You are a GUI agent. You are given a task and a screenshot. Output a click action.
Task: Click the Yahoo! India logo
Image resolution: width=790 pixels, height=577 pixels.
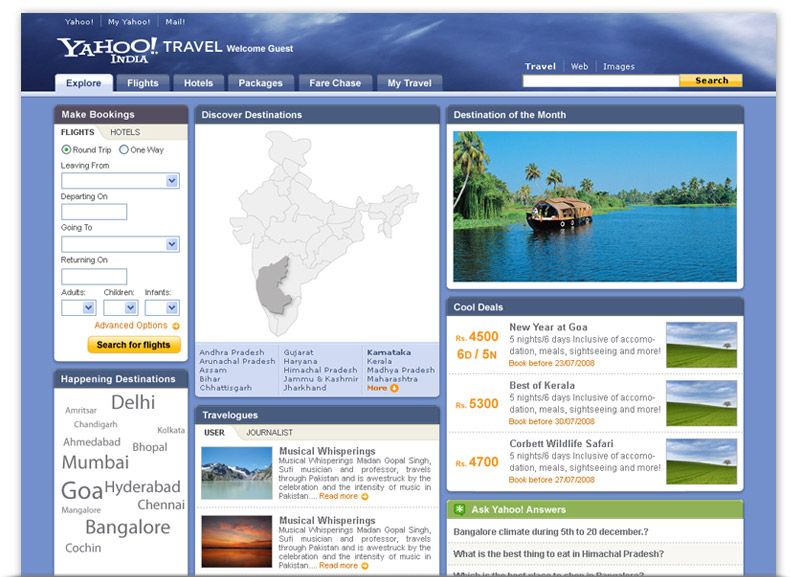tap(107, 50)
